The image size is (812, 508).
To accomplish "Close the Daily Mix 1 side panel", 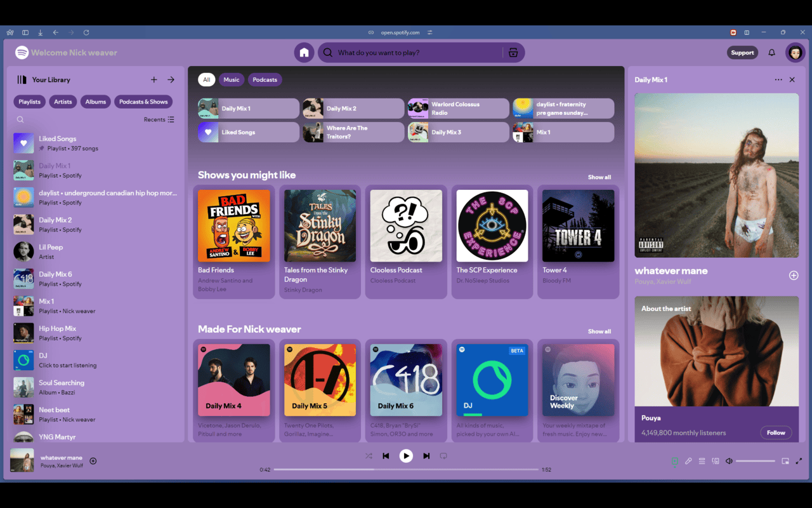I will pos(792,80).
